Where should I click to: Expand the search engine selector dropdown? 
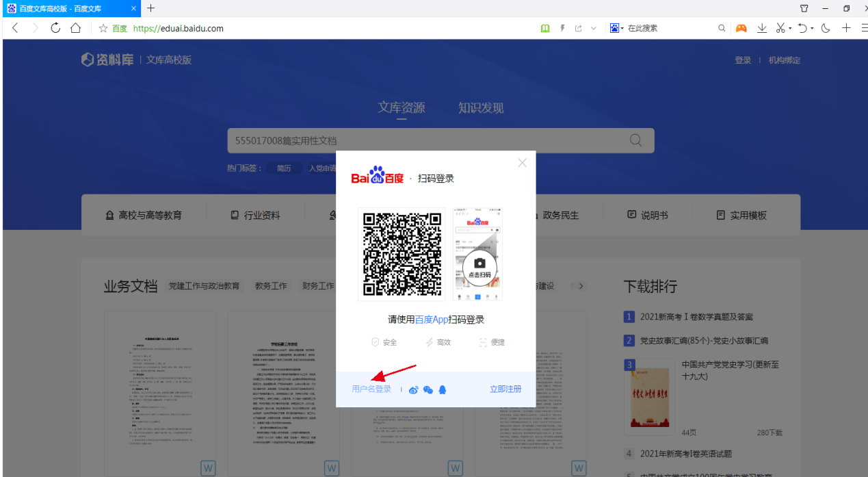coord(622,28)
